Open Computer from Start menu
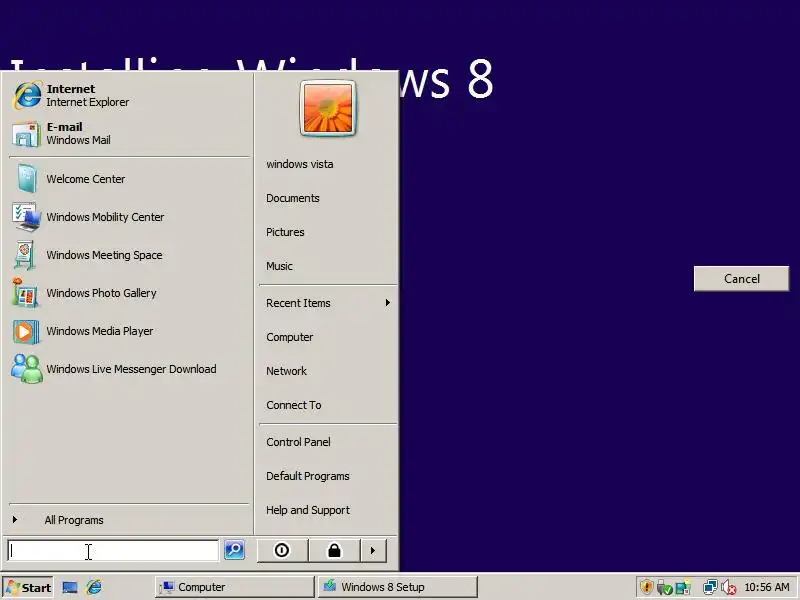 tap(289, 337)
